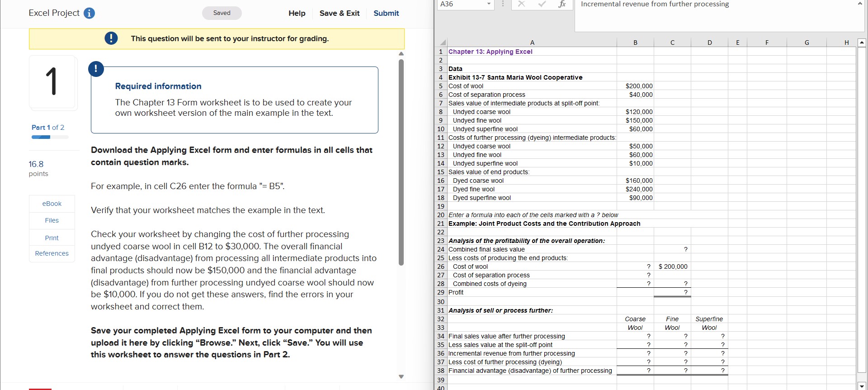Click the exclamation alert icon in yellow banner
868x390 pixels.
tap(111, 38)
